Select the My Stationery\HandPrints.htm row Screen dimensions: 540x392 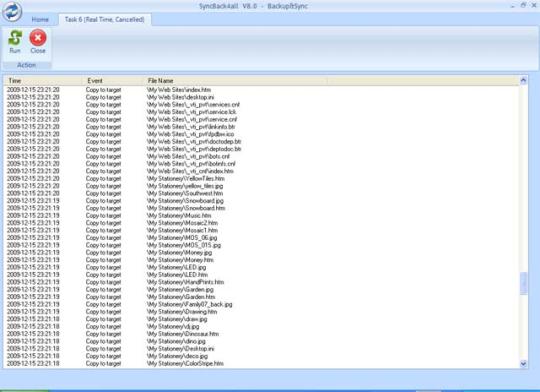pos(261,282)
